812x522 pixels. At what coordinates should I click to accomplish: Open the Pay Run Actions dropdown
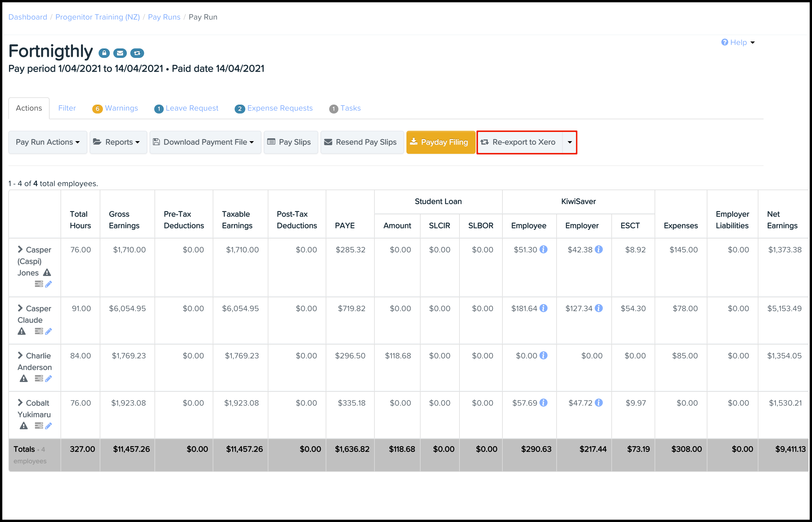[48, 142]
